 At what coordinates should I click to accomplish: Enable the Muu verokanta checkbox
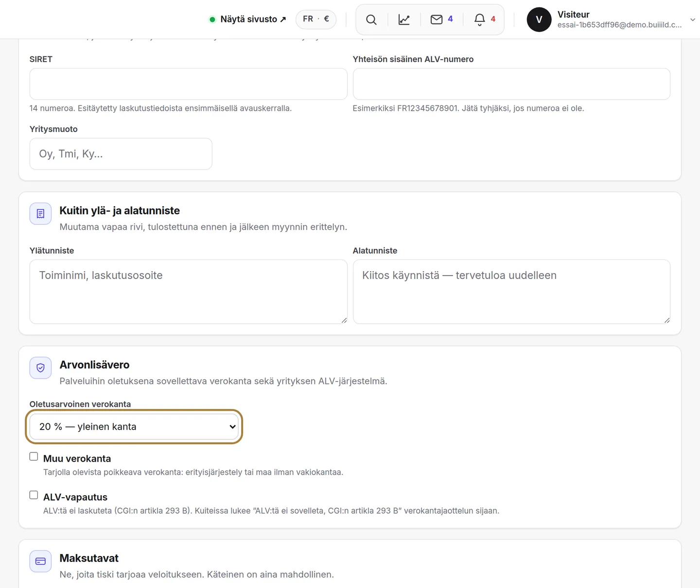tap(34, 456)
